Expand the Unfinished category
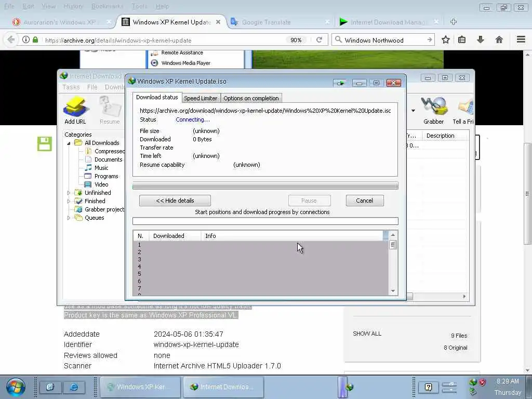This screenshot has width=532, height=399. 69,193
